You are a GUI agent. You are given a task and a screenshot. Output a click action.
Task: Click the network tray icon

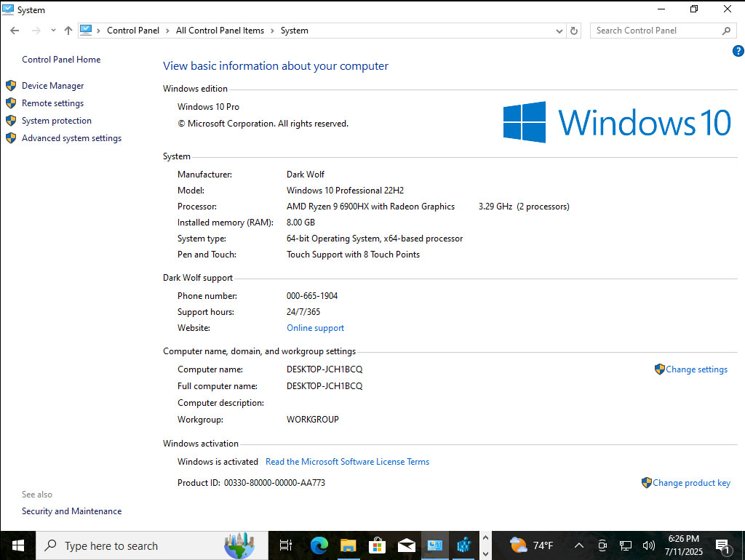tap(626, 545)
